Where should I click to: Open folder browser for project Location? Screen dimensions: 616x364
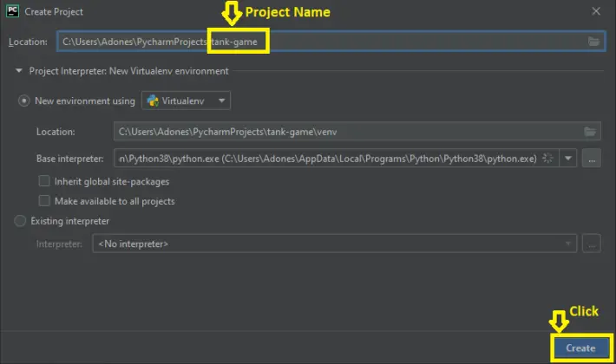[593, 42]
